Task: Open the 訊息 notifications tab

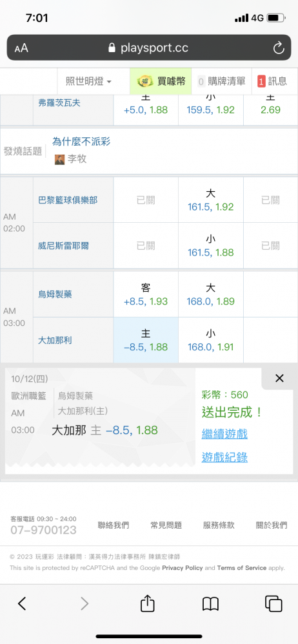Action: [272, 81]
